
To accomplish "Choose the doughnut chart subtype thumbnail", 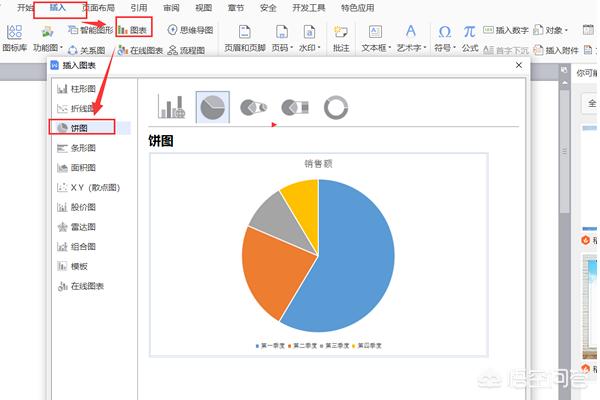I will tap(336, 108).
